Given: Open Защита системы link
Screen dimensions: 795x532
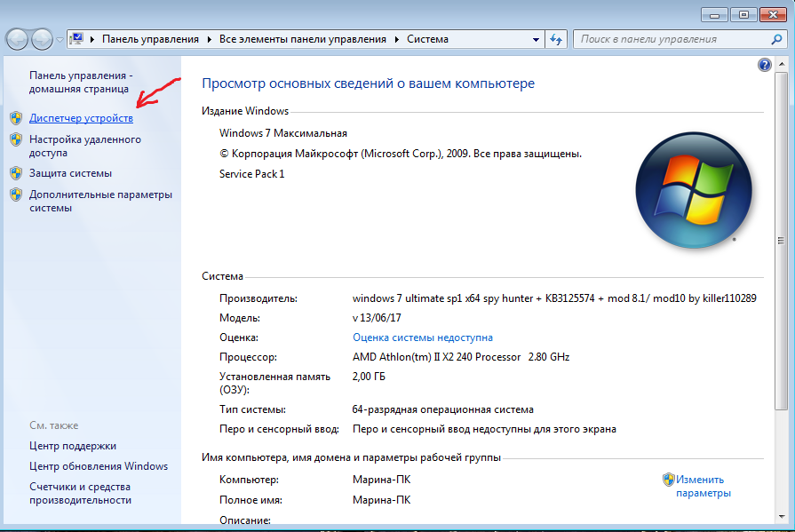Looking at the screenshot, I should click(70, 173).
